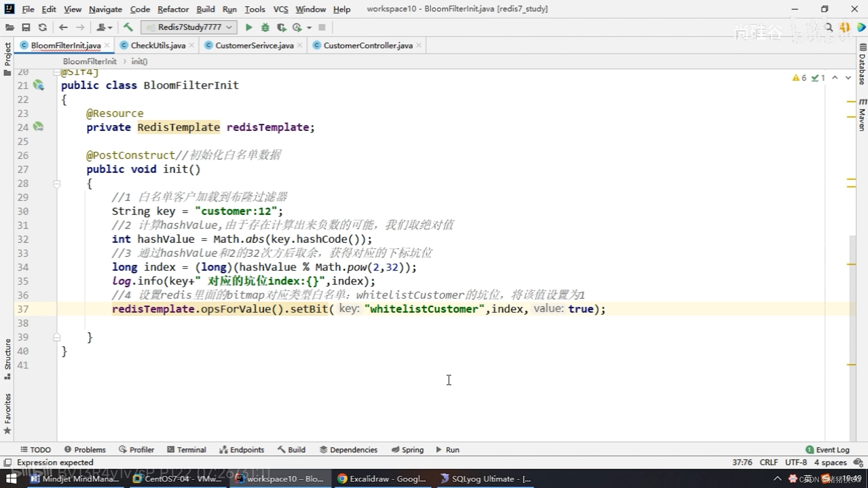Collapse the fold marker at line 39
The image size is (868, 488).
point(57,337)
